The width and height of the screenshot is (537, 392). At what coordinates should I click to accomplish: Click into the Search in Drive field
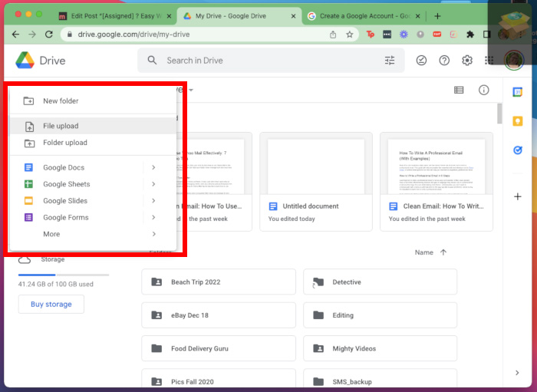tap(271, 61)
